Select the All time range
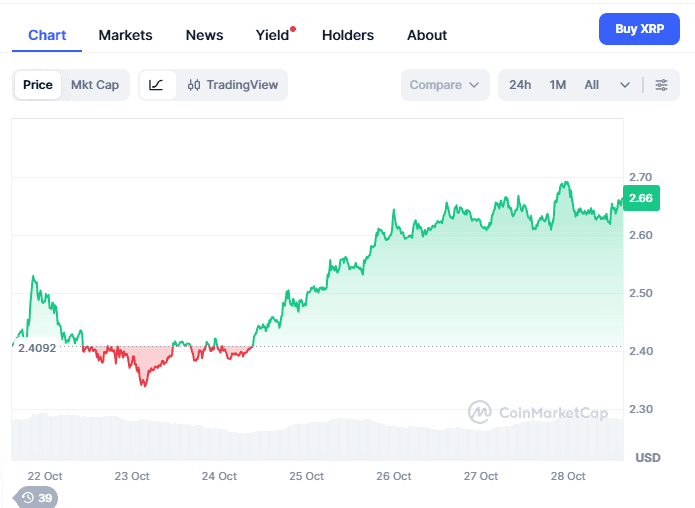Image resolution: width=695 pixels, height=508 pixels. pos(592,85)
